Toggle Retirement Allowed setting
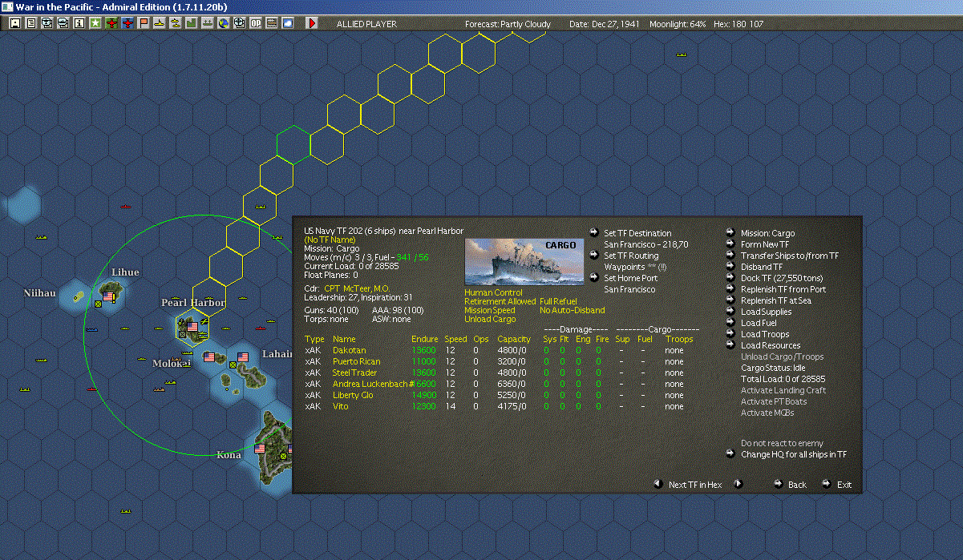Viewport: 963px width, 560px height. click(x=500, y=301)
